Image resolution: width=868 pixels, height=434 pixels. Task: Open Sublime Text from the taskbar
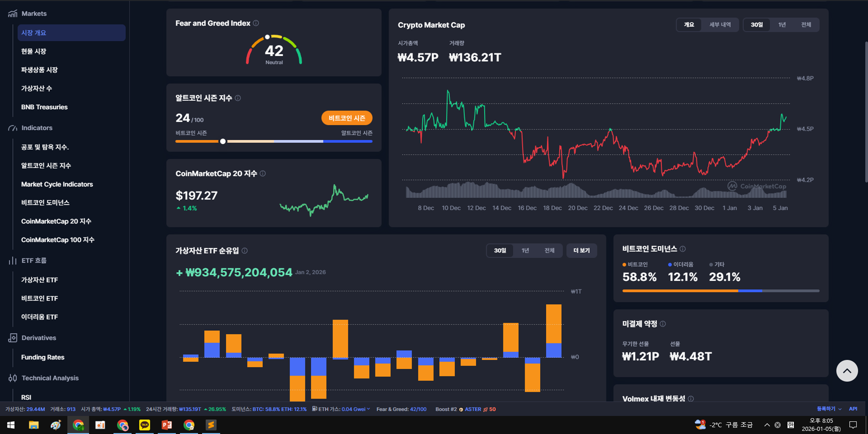pyautogui.click(x=211, y=425)
